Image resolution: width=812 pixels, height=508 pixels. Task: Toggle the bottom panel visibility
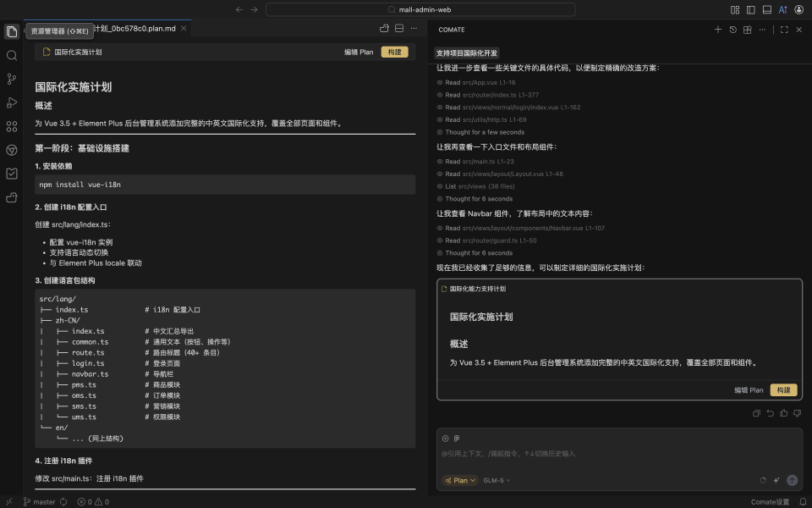click(x=767, y=9)
